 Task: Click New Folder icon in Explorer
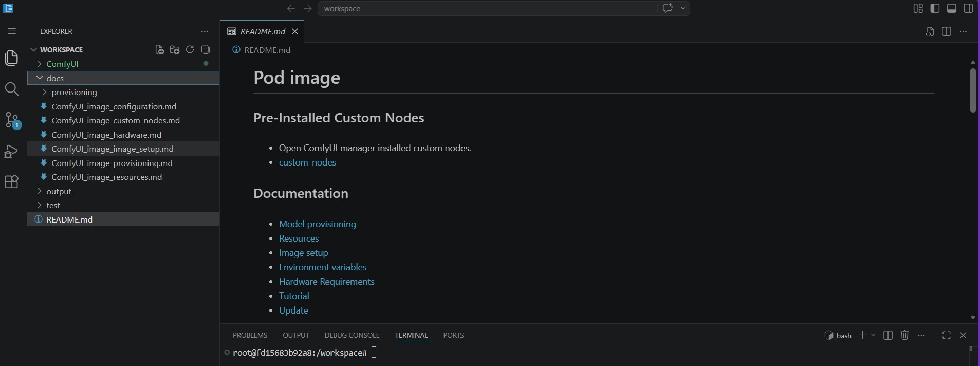175,50
